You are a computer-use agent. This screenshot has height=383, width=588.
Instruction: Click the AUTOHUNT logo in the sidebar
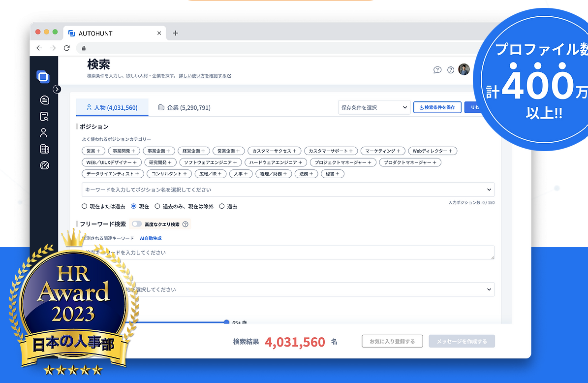(x=43, y=77)
